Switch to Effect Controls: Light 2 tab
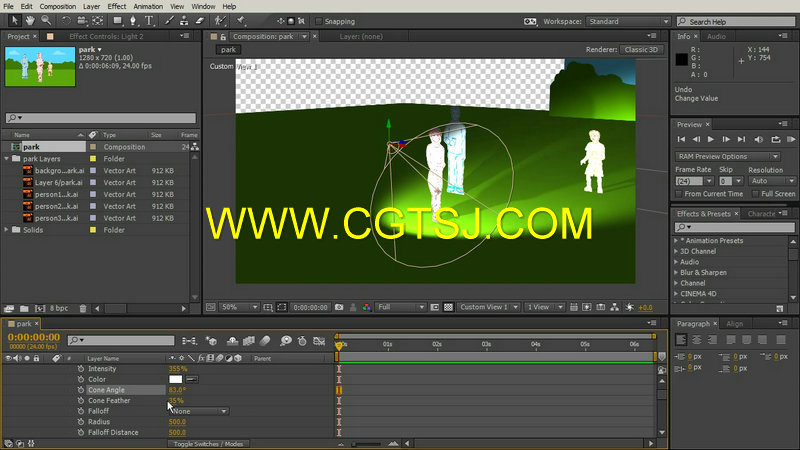The width and height of the screenshot is (800, 450). click(x=106, y=36)
